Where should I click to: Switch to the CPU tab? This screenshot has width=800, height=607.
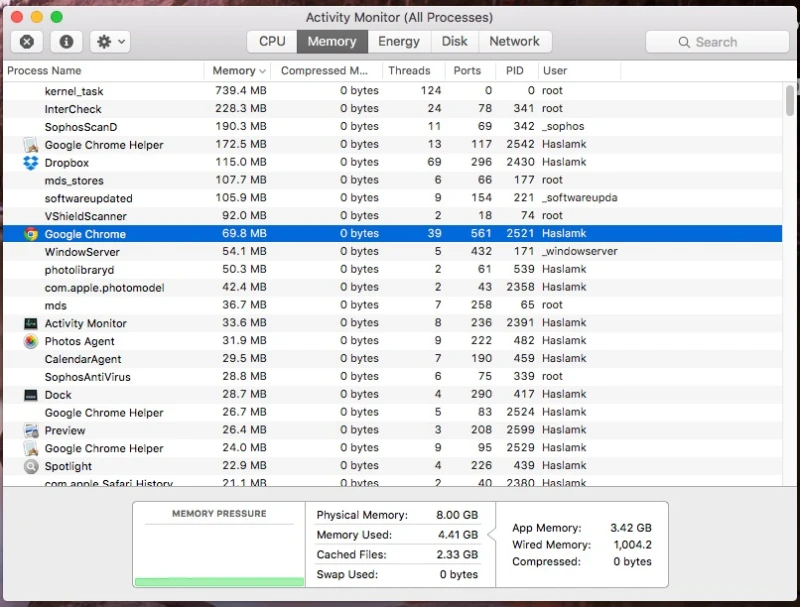click(x=272, y=41)
